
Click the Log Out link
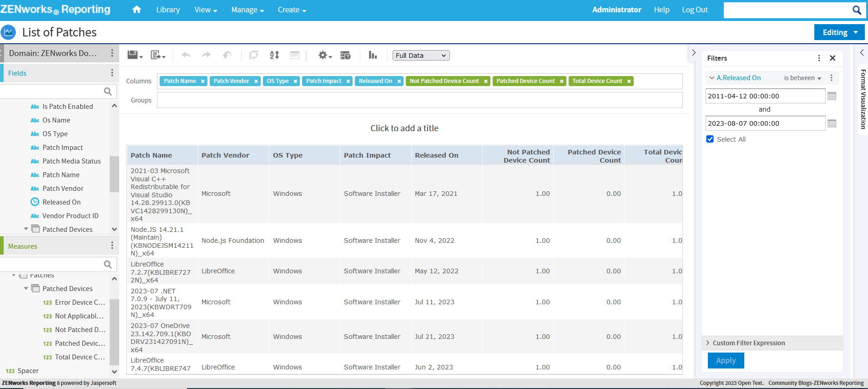pyautogui.click(x=695, y=10)
